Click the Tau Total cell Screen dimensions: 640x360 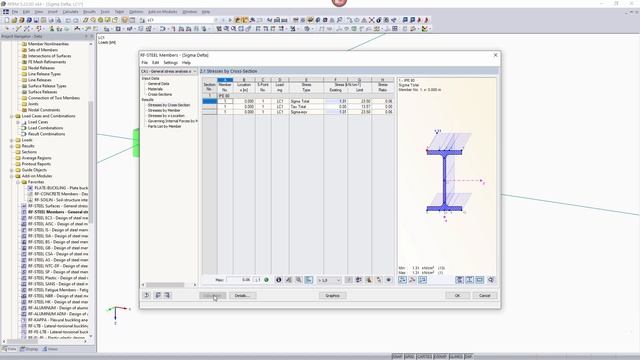point(306,107)
